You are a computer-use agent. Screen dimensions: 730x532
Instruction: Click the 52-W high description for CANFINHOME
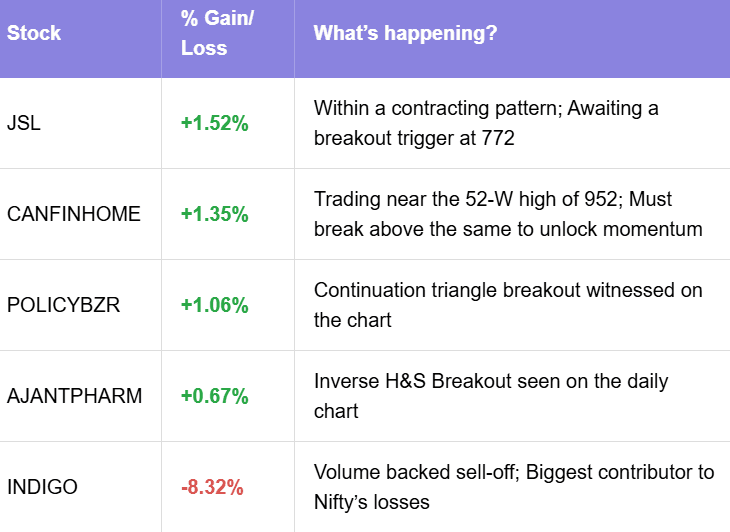click(x=507, y=214)
